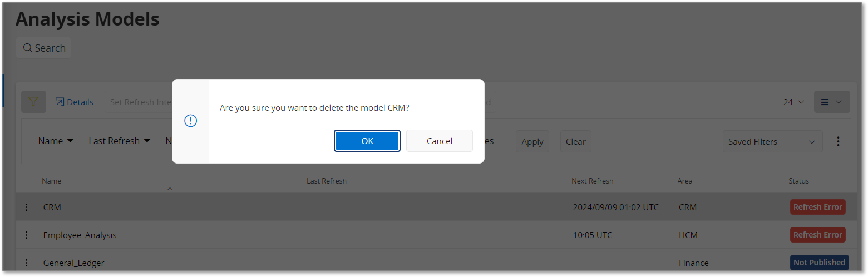
Task: Click the list view layout icon
Action: 832,102
